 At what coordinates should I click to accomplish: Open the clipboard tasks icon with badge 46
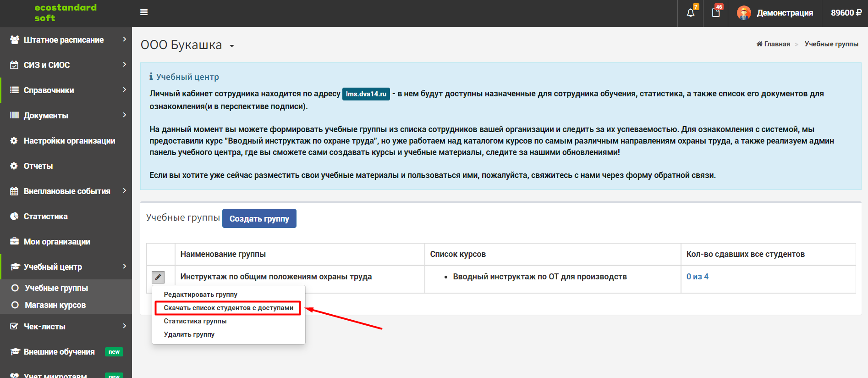coord(716,13)
